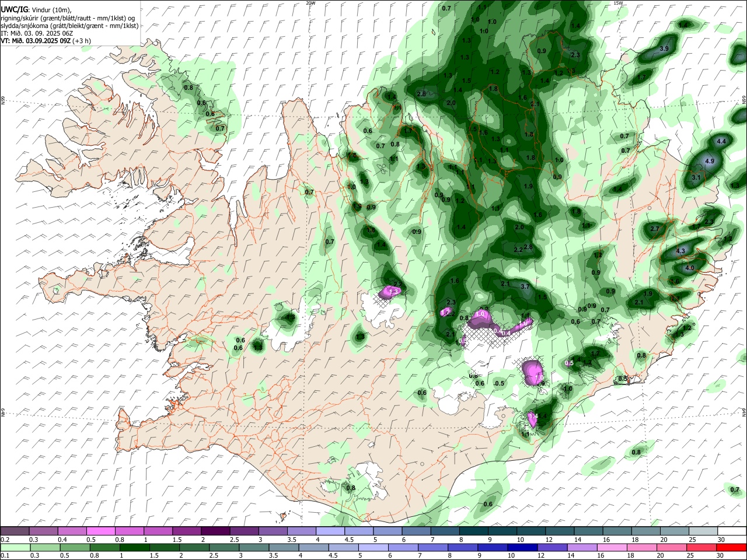Choose the light pink rain swatch labeled 16
The image size is (747, 560).
pyautogui.click(x=613, y=548)
